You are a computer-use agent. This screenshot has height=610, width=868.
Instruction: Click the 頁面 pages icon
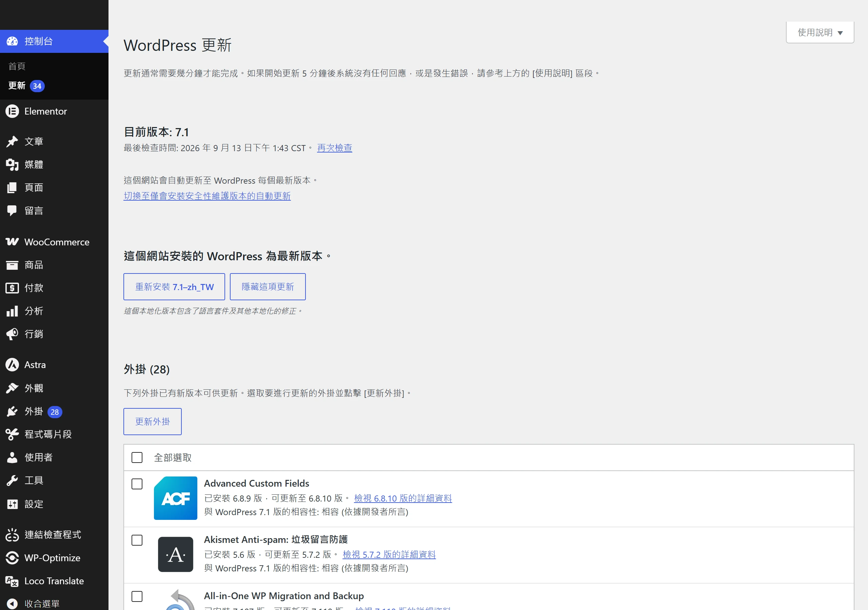click(12, 187)
